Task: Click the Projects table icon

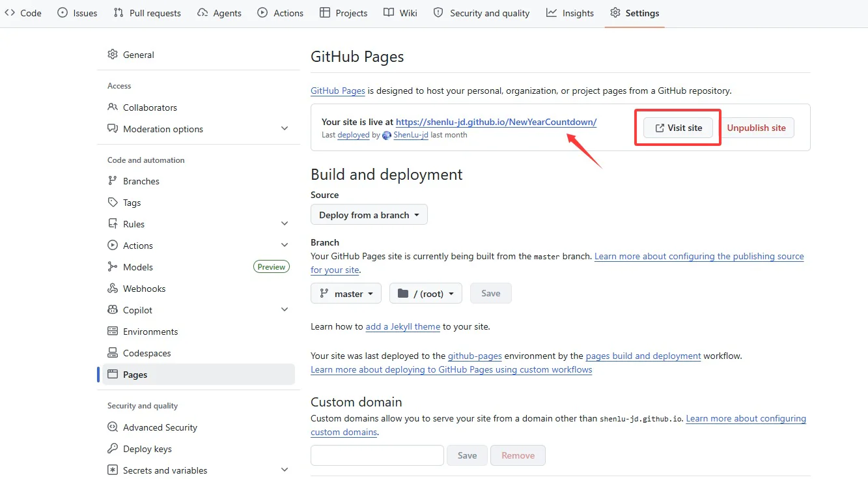Action: coord(325,13)
